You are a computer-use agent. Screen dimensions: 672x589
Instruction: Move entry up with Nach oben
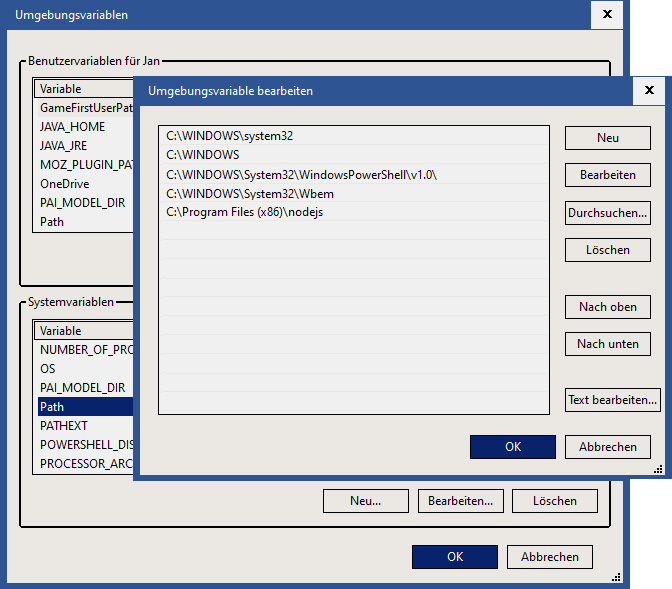pos(607,307)
